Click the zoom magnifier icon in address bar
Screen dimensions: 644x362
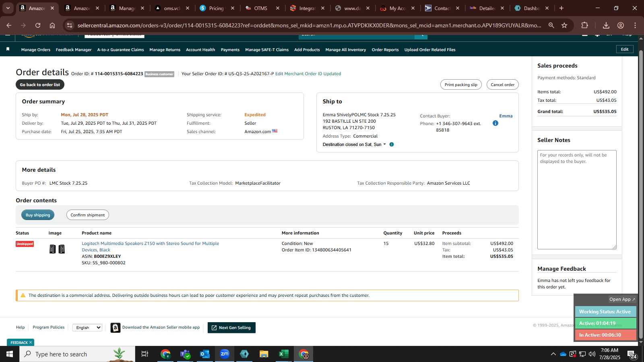[551, 25]
